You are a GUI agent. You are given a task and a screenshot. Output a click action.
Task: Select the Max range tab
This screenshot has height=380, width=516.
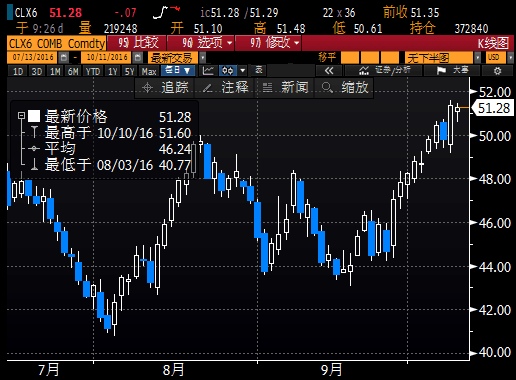click(x=149, y=71)
